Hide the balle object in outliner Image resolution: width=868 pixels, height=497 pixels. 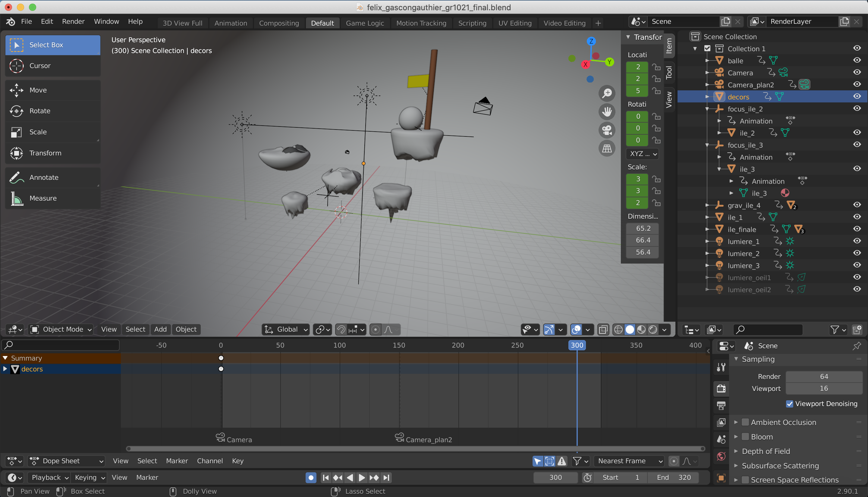tap(857, 61)
